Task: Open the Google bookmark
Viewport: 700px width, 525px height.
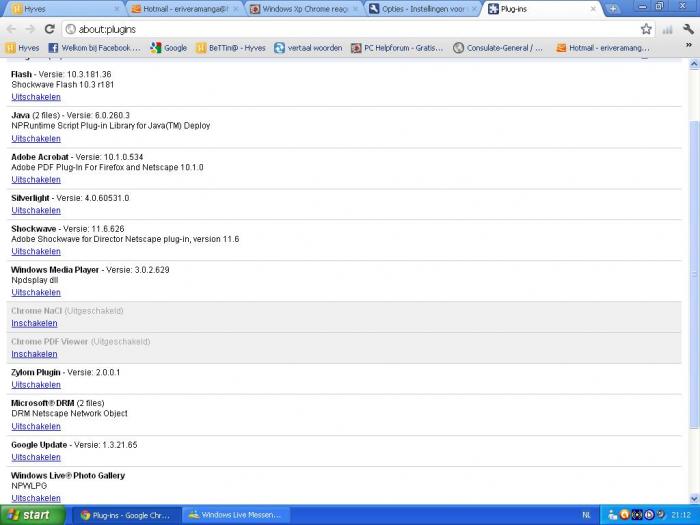Action: pos(169,48)
